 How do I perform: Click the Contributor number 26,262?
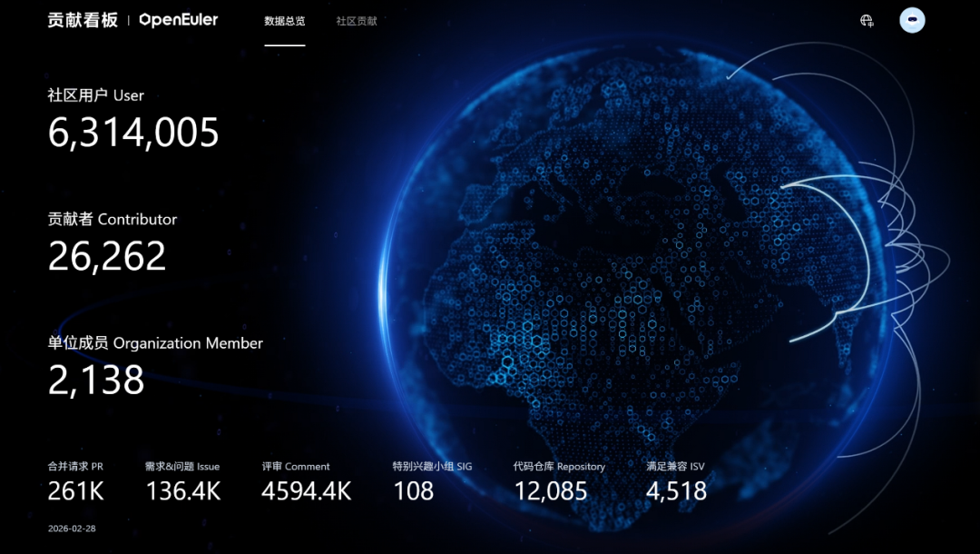(x=107, y=257)
